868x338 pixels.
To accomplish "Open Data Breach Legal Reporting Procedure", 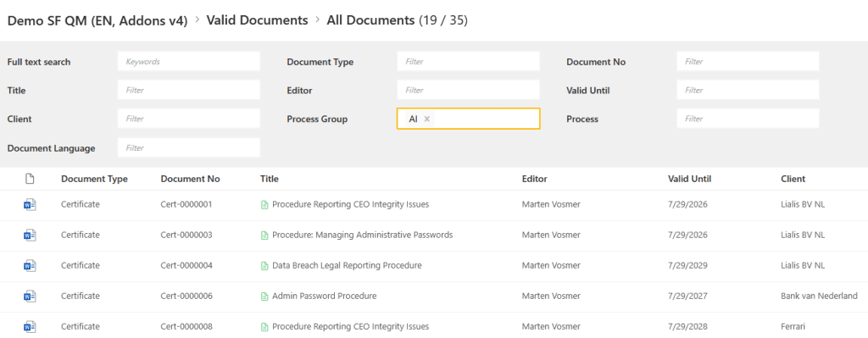I will click(x=347, y=265).
